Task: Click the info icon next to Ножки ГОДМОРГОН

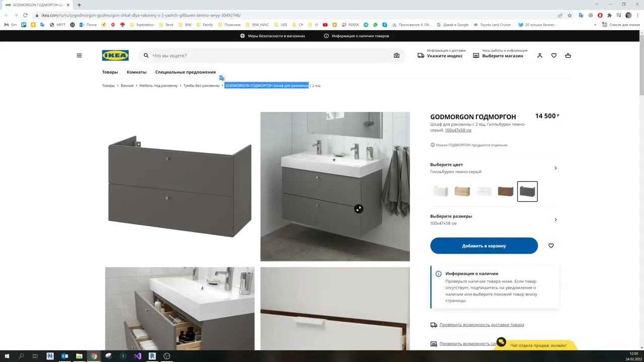Action: pos(433,145)
